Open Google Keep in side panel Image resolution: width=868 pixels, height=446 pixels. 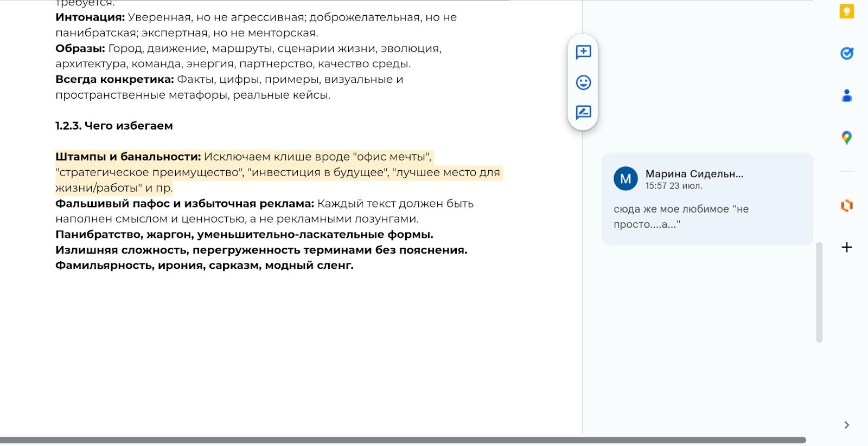tap(846, 11)
